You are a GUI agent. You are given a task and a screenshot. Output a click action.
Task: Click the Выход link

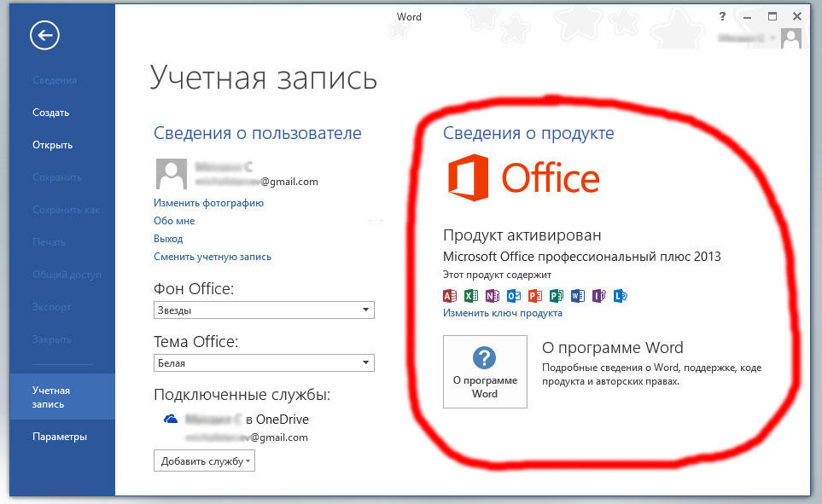tap(168, 239)
